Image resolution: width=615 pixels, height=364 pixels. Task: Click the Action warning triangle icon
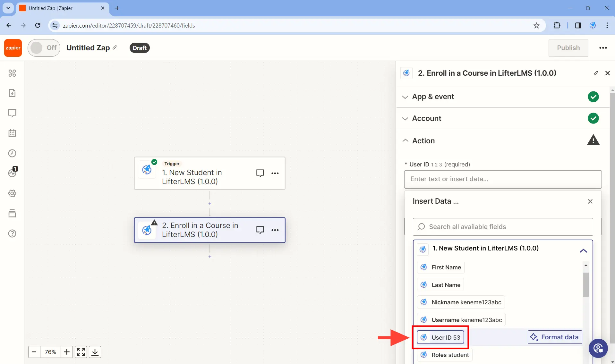coord(593,140)
